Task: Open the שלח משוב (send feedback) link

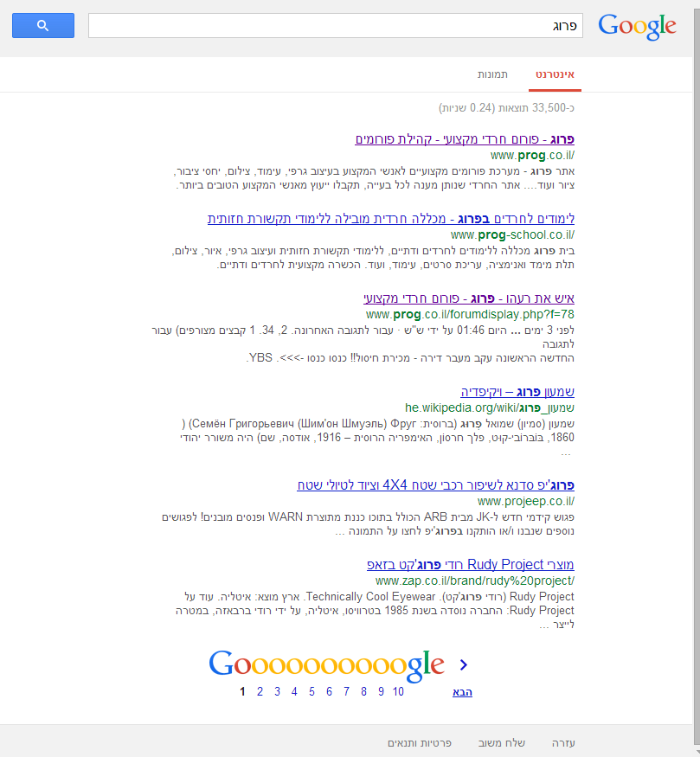Action: coord(502,743)
